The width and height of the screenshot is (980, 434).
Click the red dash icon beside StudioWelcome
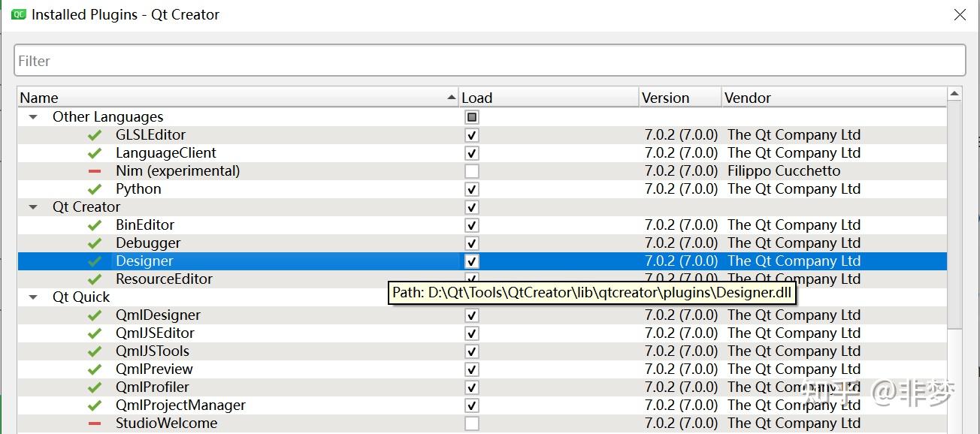(x=94, y=423)
